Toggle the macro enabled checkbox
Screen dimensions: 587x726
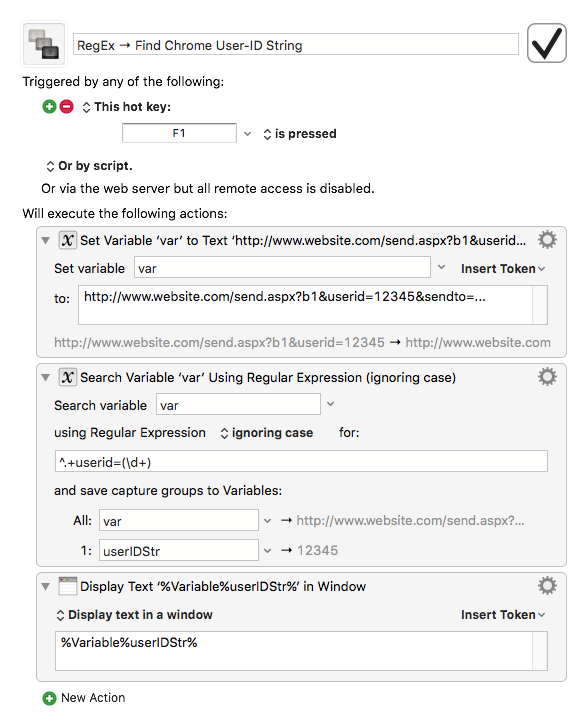point(547,43)
